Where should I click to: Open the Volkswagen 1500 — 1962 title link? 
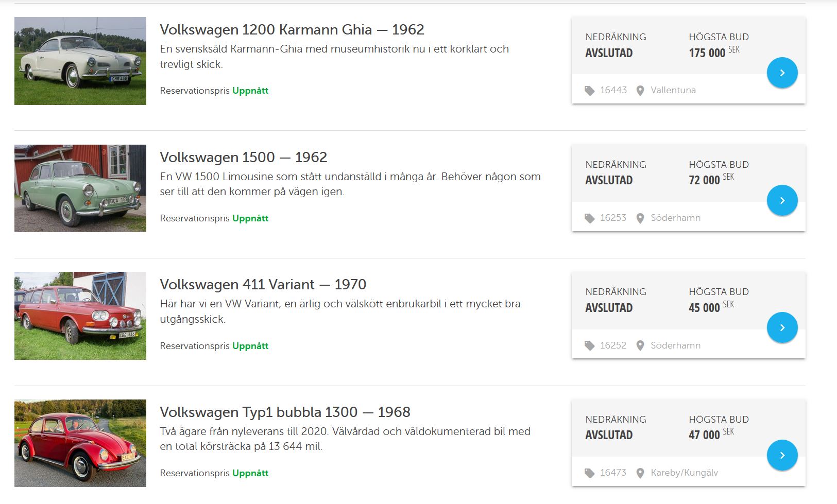[x=243, y=157]
